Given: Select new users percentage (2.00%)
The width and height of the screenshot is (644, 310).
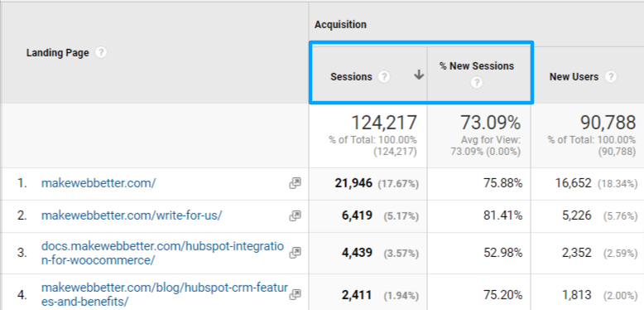Looking at the screenshot, I should point(620,296).
